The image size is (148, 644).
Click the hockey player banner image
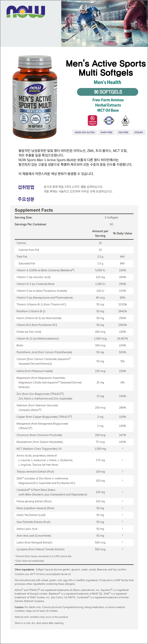click(104, 23)
